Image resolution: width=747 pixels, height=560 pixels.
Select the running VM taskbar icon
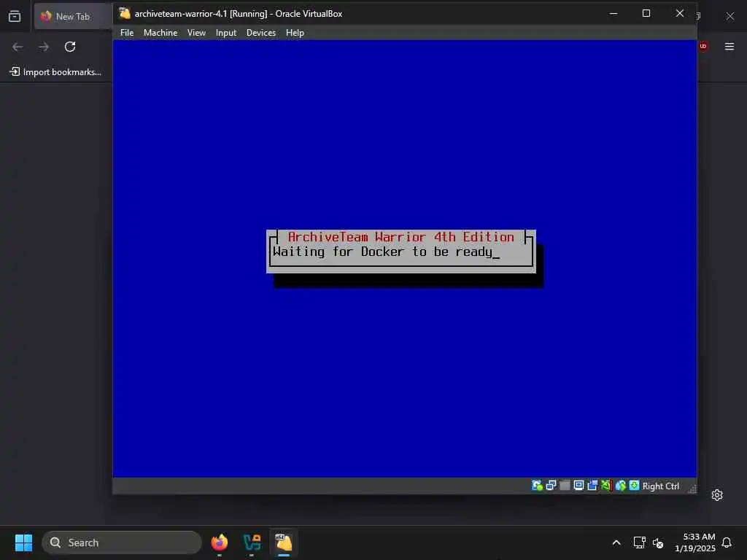284,542
